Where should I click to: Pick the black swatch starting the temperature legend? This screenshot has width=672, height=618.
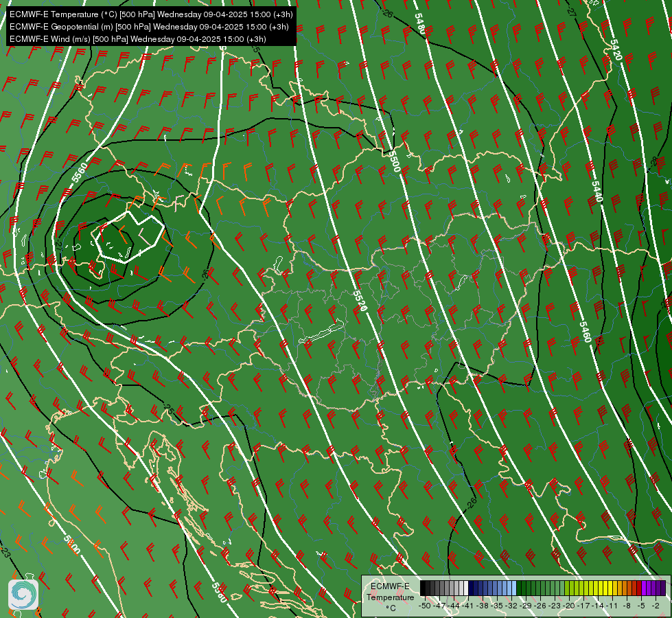[423, 588]
